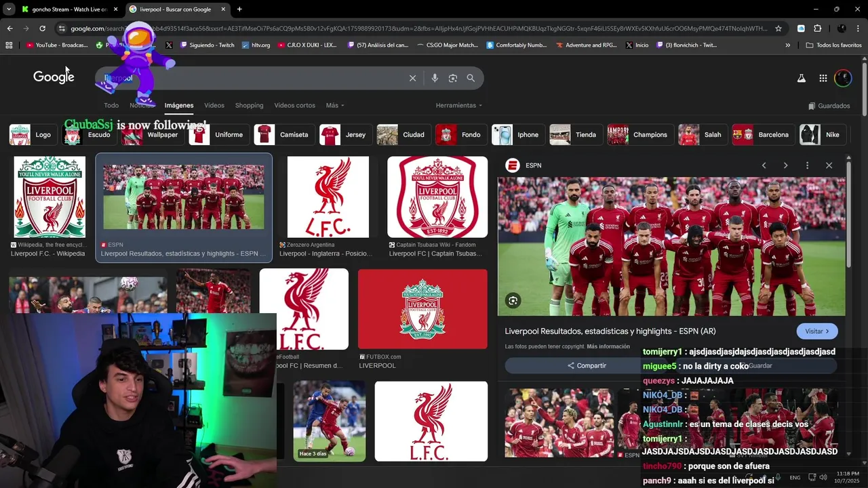868x488 pixels.
Task: Click the magnifier search icon
Action: [471, 78]
